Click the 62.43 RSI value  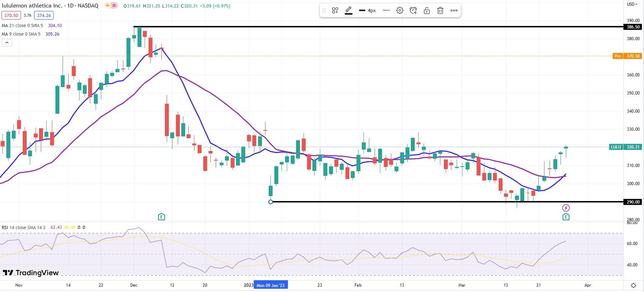pyautogui.click(x=56, y=227)
